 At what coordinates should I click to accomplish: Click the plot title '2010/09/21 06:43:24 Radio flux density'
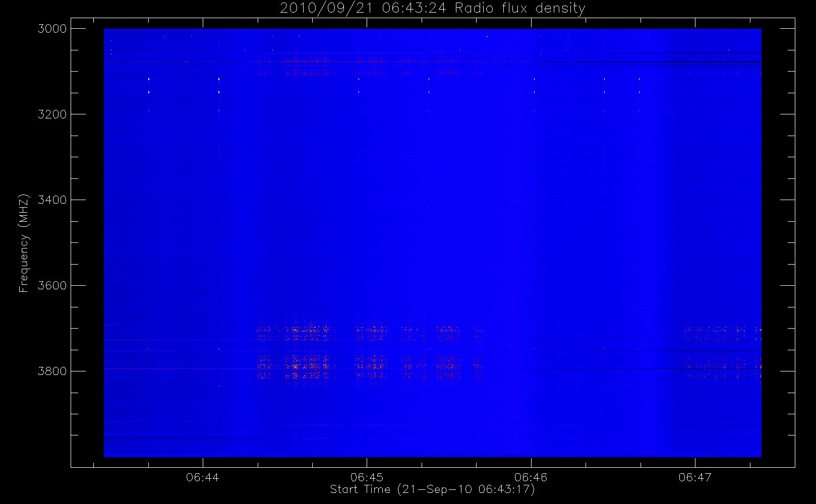(x=433, y=9)
